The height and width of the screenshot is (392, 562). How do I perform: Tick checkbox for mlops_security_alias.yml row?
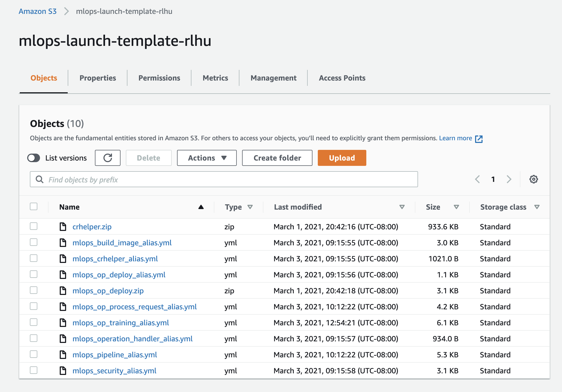point(34,370)
